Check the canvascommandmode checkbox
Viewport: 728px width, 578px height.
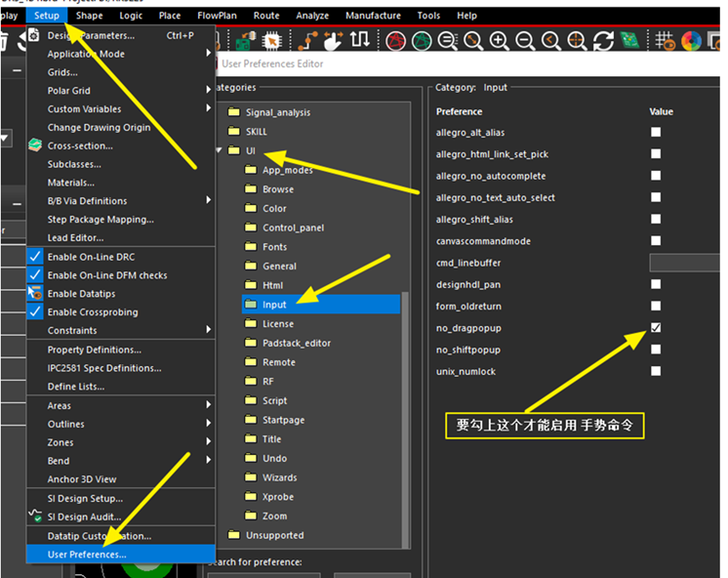(x=656, y=240)
